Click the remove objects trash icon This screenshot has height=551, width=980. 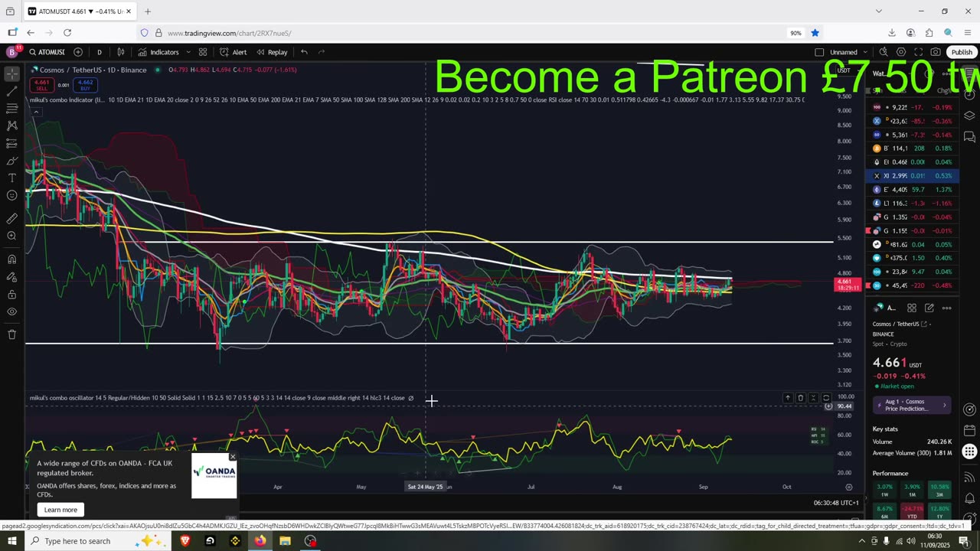coord(11,334)
